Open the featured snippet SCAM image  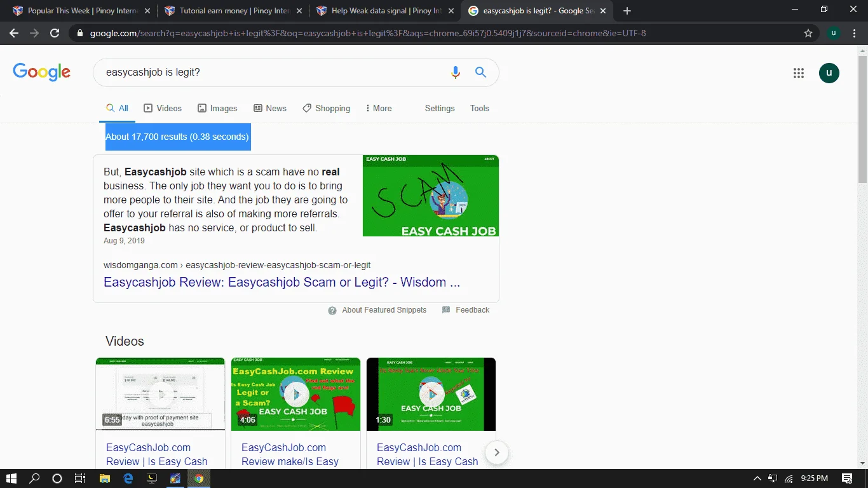[431, 196]
